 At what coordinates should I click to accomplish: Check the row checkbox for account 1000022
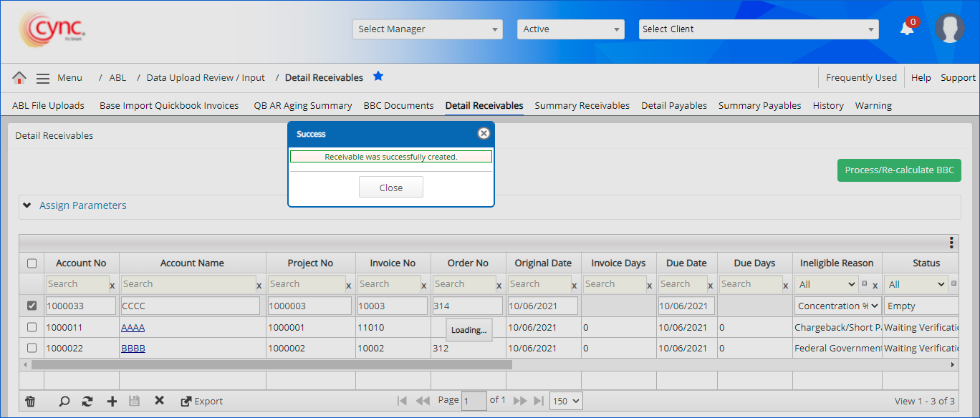32,348
